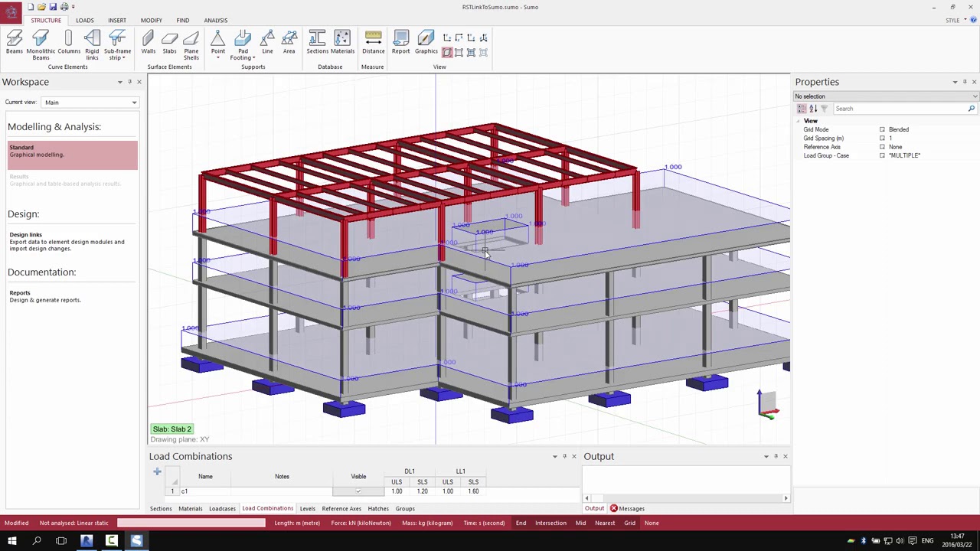This screenshot has width=980, height=551.
Task: Click the Output horizontal scrollbar right arrow
Action: tap(786, 498)
